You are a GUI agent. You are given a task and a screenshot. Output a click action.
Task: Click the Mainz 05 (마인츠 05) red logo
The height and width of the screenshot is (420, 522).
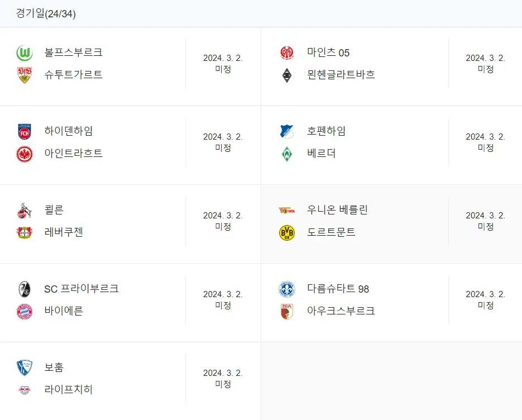click(x=287, y=53)
